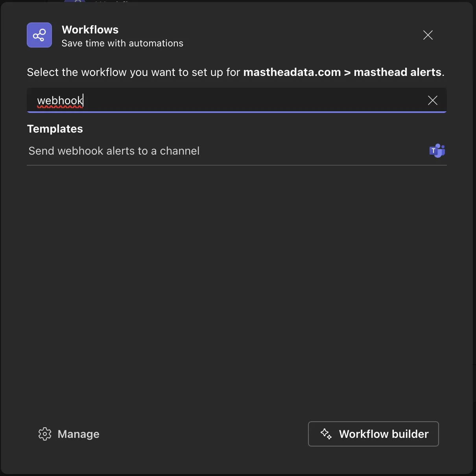Click the purple Workflows app icon
This screenshot has width=476, height=476.
(x=39, y=35)
